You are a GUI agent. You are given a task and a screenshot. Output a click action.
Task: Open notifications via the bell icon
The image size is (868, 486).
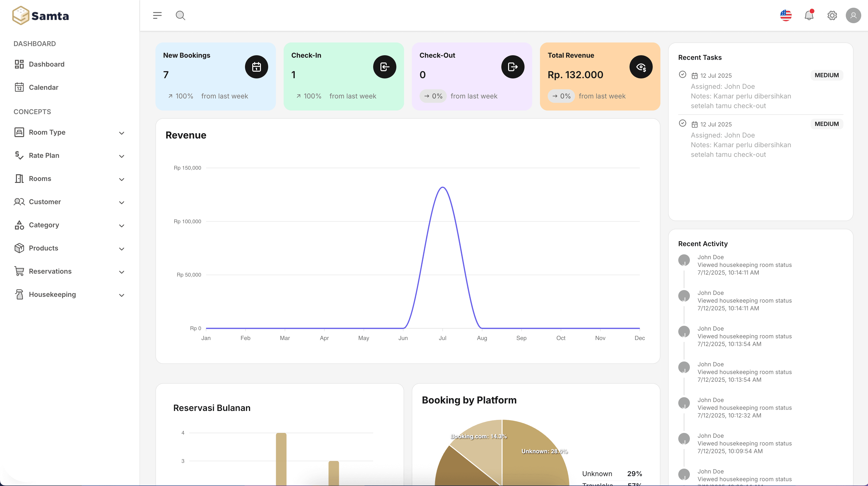coord(808,15)
